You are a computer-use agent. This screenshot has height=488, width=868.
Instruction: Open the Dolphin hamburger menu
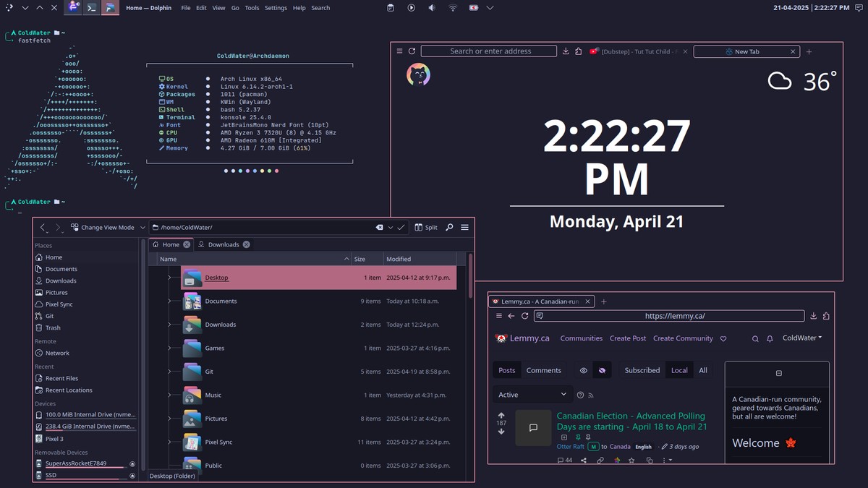[x=464, y=227]
